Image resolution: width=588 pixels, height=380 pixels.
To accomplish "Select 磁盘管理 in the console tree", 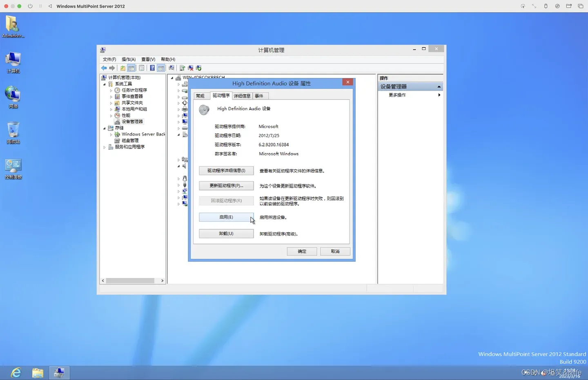I will pos(127,140).
